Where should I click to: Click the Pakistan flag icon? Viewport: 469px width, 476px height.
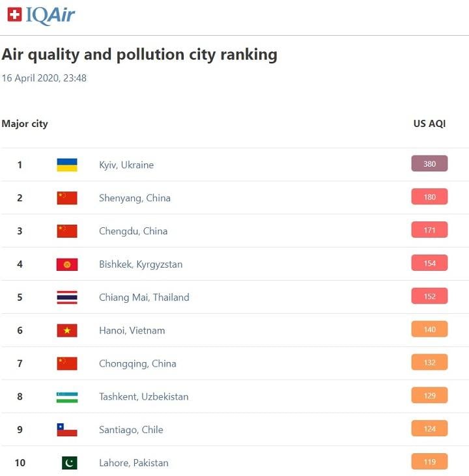(70, 463)
